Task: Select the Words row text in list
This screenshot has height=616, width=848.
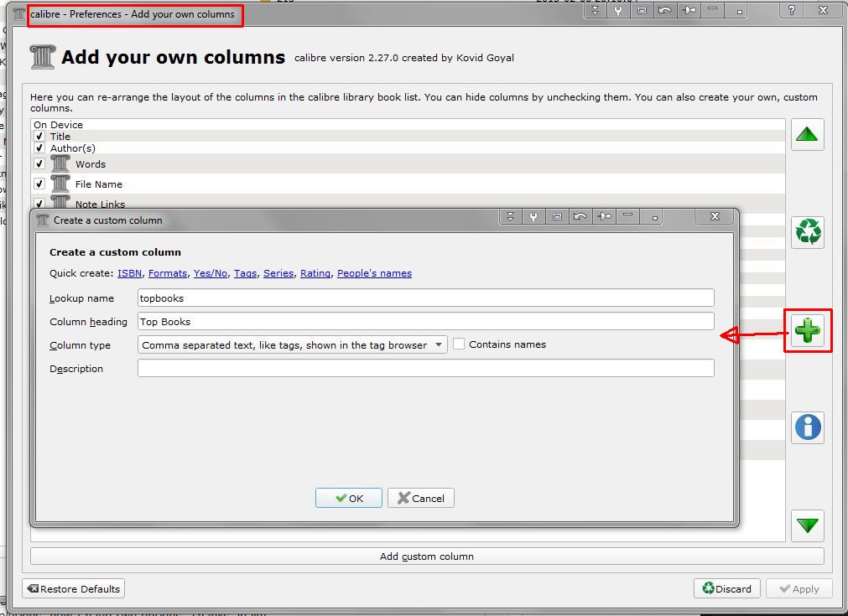Action: [91, 164]
